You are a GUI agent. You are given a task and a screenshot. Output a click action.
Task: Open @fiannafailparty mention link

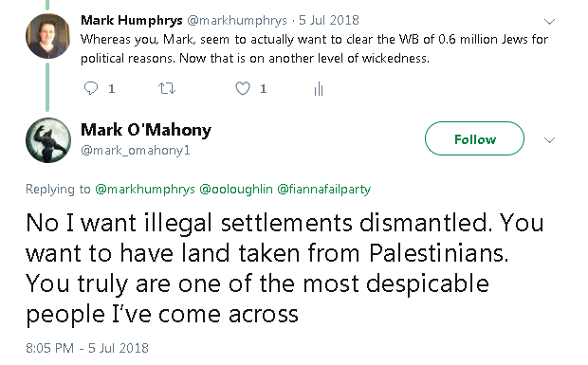pos(324,190)
